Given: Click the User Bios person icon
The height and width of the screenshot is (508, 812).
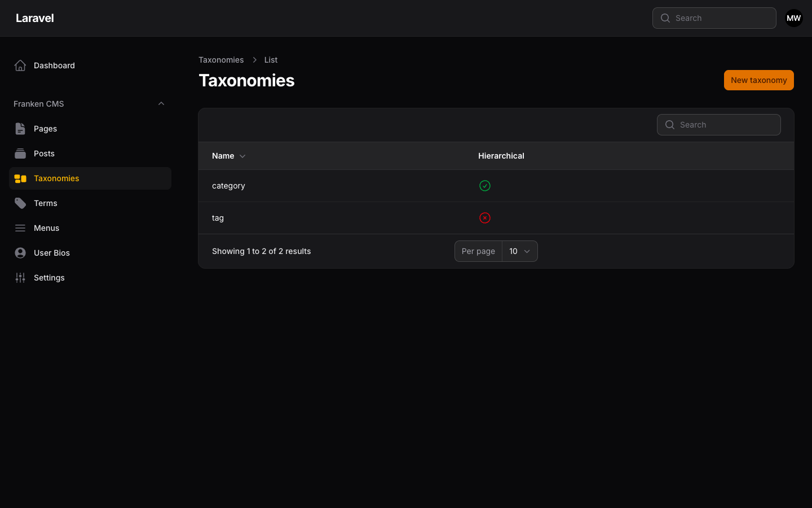Looking at the screenshot, I should (x=20, y=252).
